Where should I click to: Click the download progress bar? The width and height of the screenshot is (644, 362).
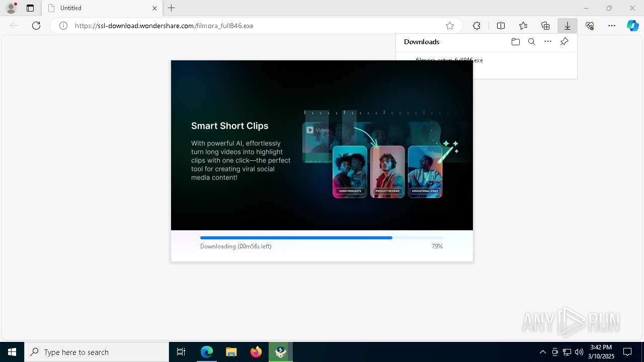(x=322, y=238)
